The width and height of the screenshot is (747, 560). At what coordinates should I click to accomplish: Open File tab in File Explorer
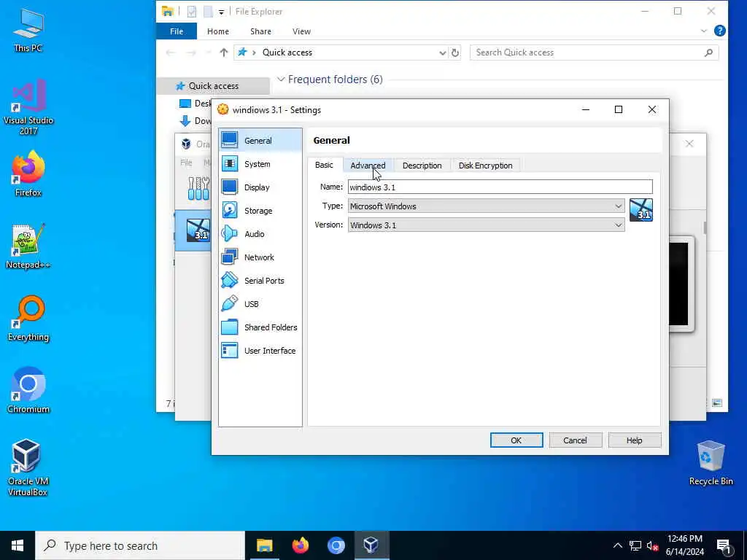coord(177,31)
